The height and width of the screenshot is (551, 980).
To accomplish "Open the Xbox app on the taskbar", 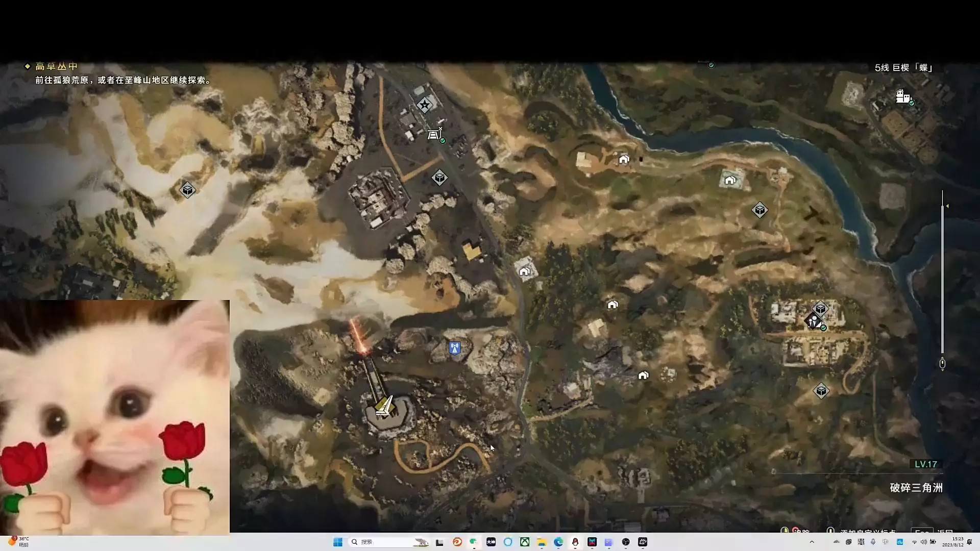I will click(525, 542).
